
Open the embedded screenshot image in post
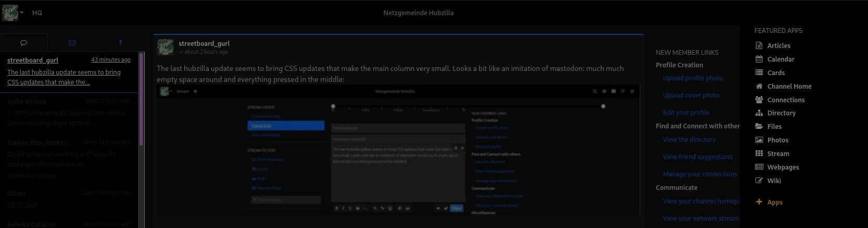(x=398, y=150)
